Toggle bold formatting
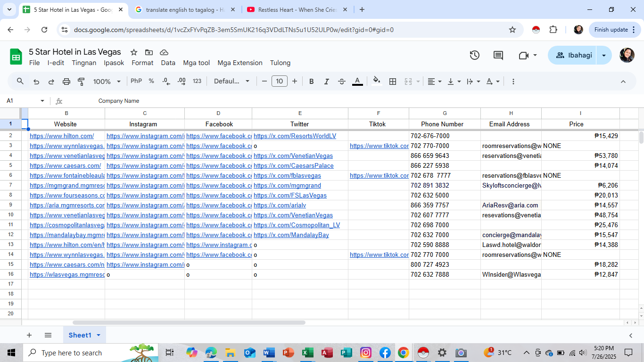Image resolution: width=644 pixels, height=362 pixels. (x=311, y=82)
